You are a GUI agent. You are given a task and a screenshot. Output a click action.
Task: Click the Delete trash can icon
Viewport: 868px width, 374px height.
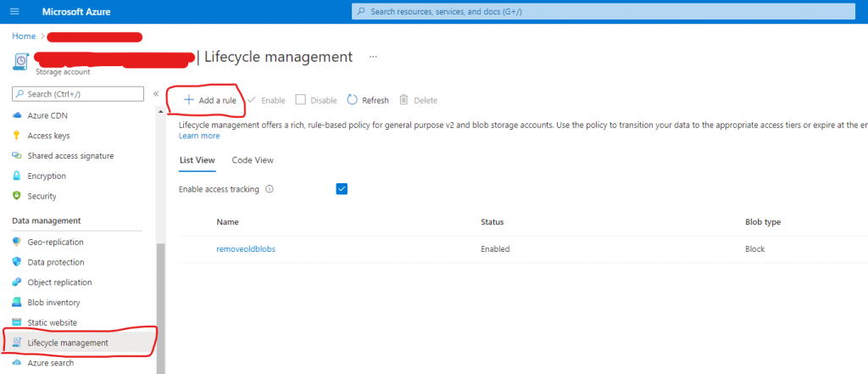tap(404, 100)
